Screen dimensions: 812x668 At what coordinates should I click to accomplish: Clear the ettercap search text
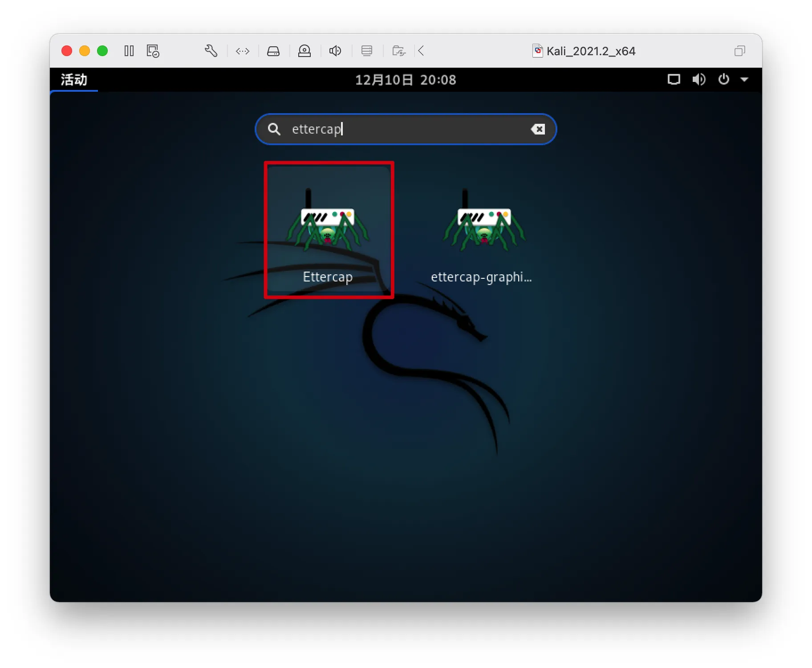coord(538,129)
